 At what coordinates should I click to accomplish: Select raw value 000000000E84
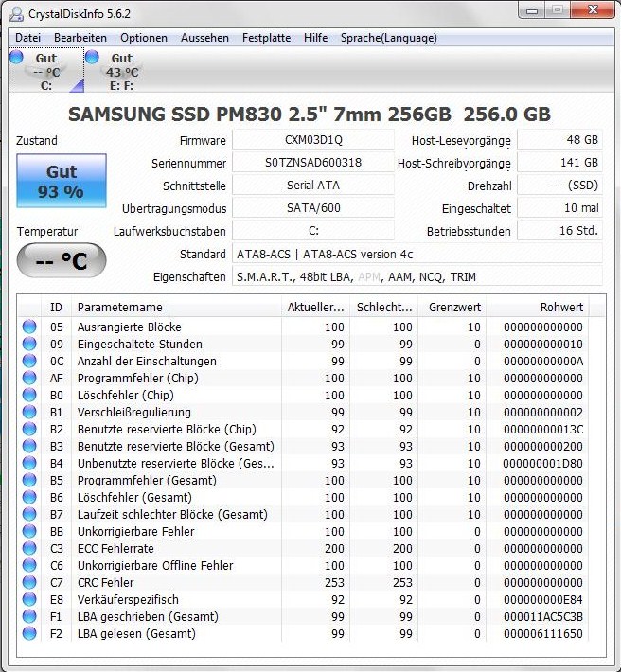[543, 599]
